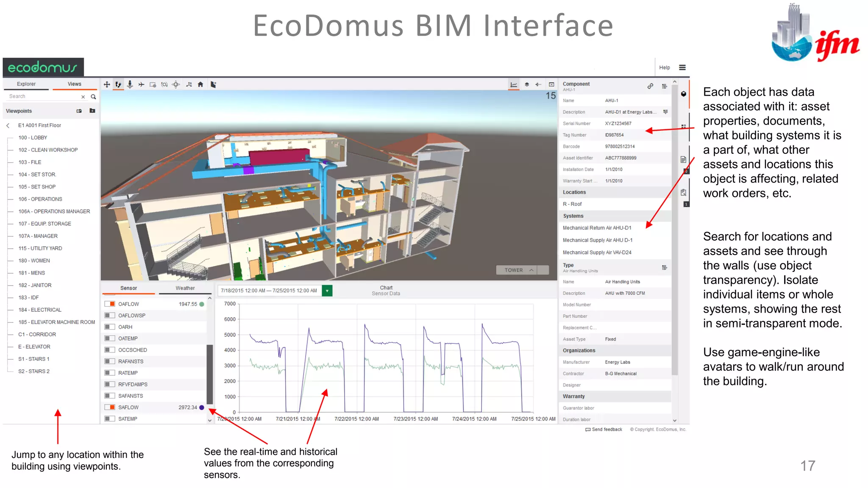The image size is (868, 488).
Task: Select the fly (airplane) navigation tool
Action: (141, 85)
